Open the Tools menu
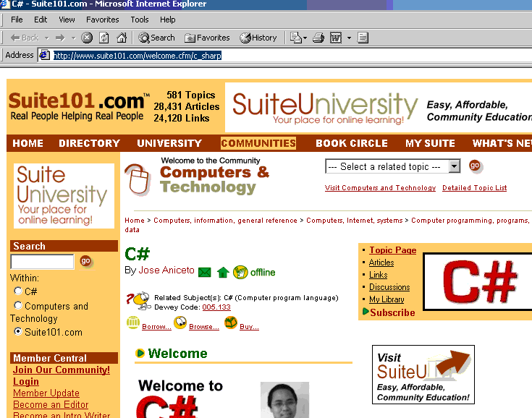This screenshot has width=532, height=418. [140, 20]
